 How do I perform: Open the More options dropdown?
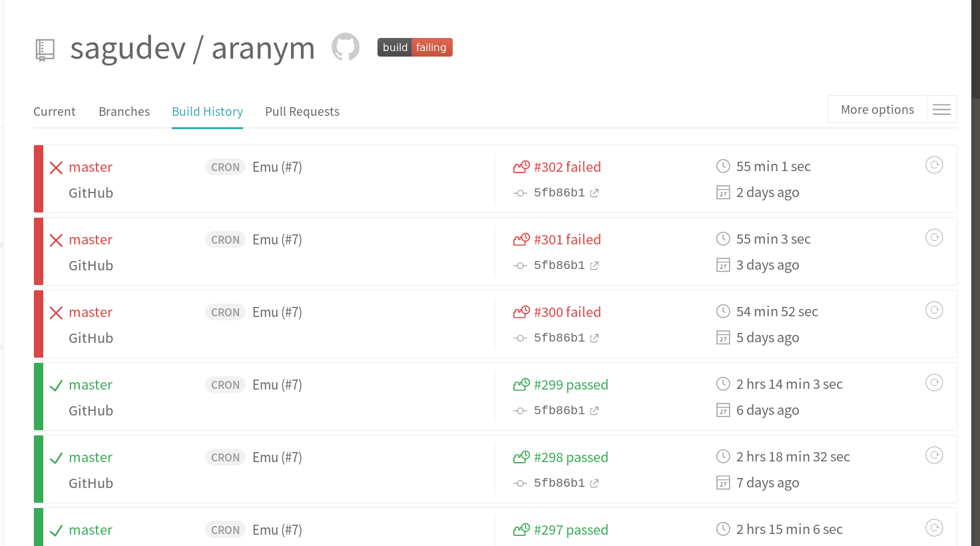click(x=877, y=109)
